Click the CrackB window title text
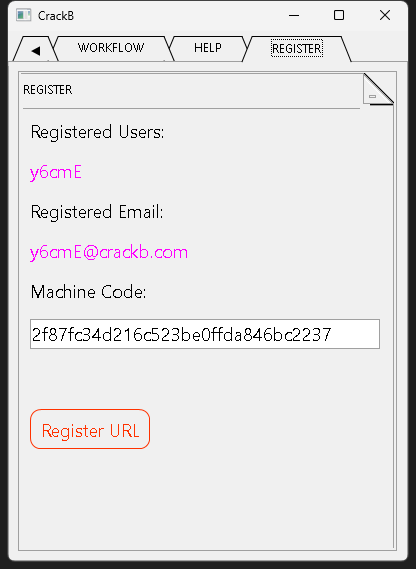416x569 pixels. point(56,16)
